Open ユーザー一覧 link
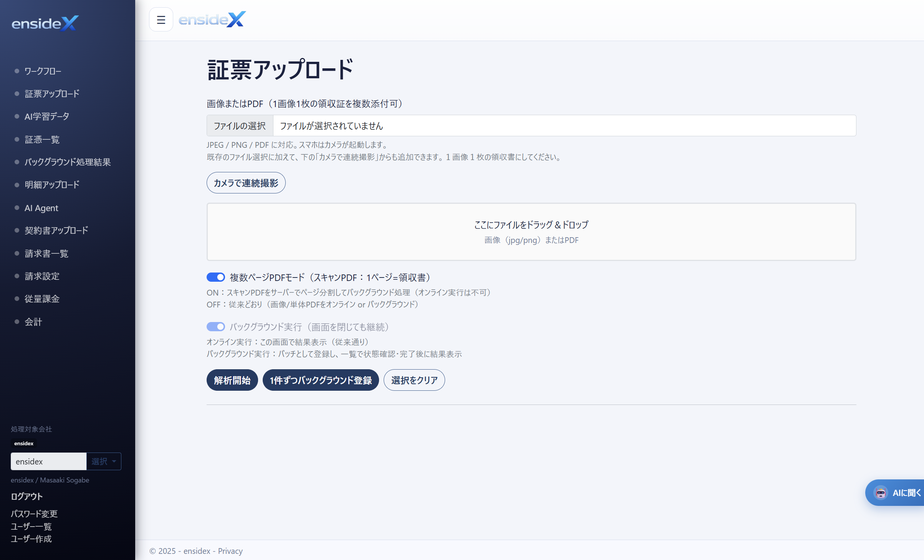This screenshot has height=560, width=924. pos(31,526)
